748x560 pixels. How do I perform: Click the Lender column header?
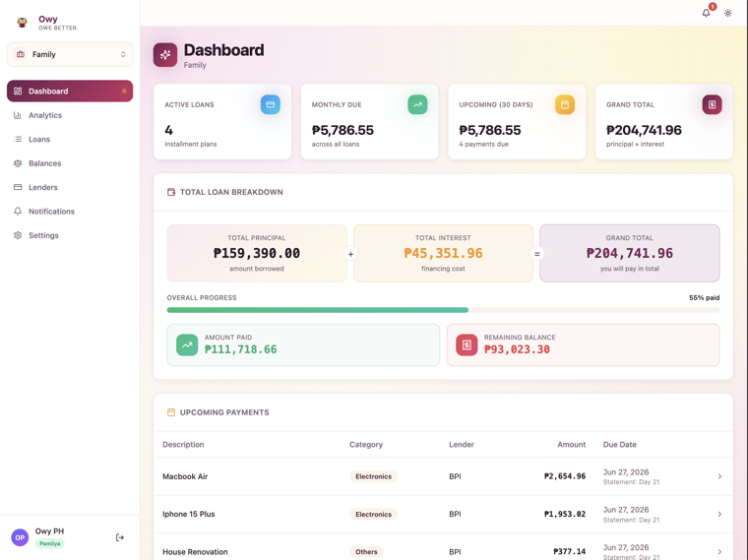point(462,445)
